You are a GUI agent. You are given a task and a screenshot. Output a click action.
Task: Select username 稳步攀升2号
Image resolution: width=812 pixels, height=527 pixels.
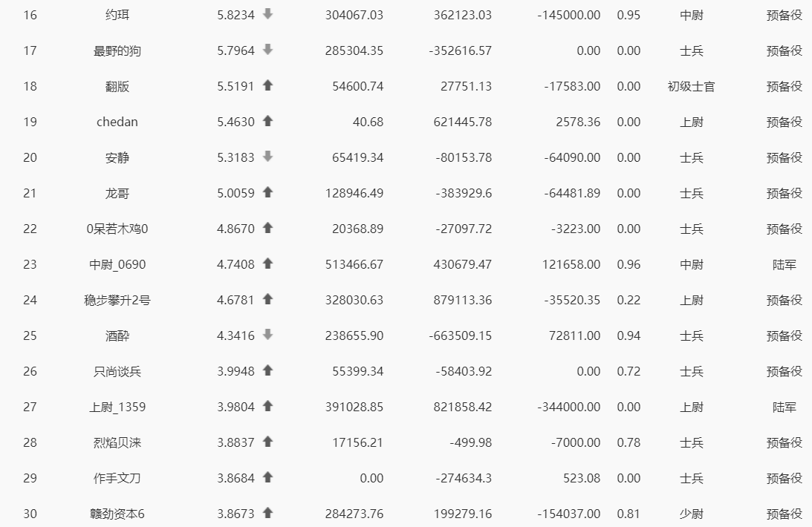(x=117, y=300)
